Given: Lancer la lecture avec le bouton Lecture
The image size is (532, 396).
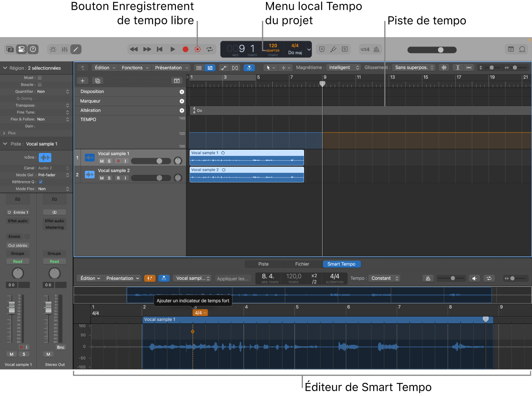Looking at the screenshot, I should 172,49.
